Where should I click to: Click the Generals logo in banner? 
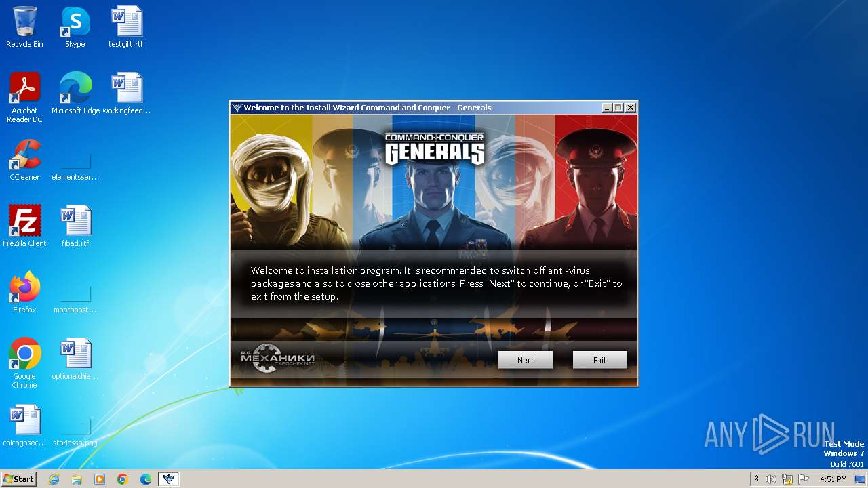click(x=435, y=148)
